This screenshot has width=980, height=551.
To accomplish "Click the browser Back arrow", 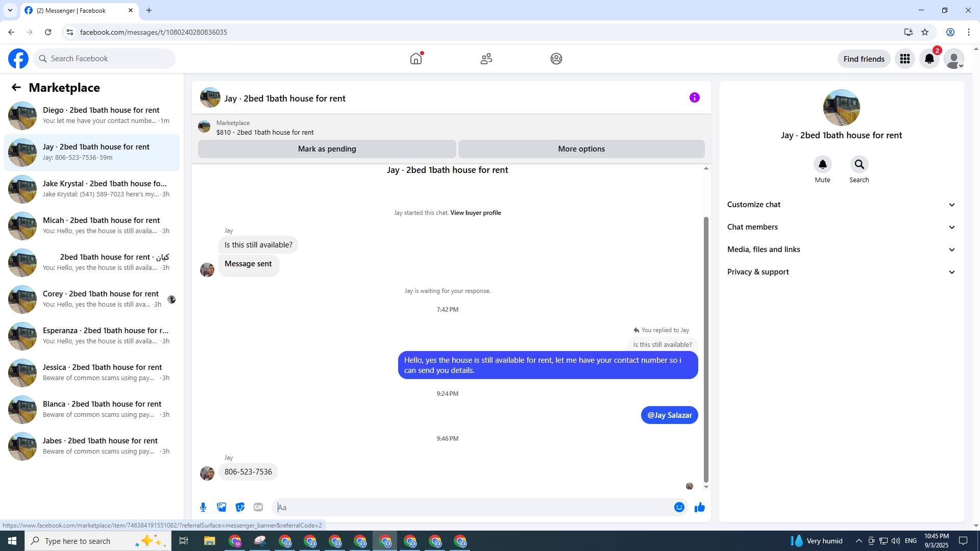I will tap(11, 32).
